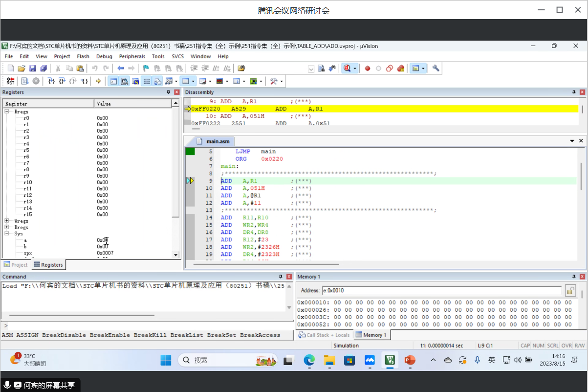Insert a breakpoint with the red dot icon
This screenshot has width=588, height=392.
[x=368, y=69]
